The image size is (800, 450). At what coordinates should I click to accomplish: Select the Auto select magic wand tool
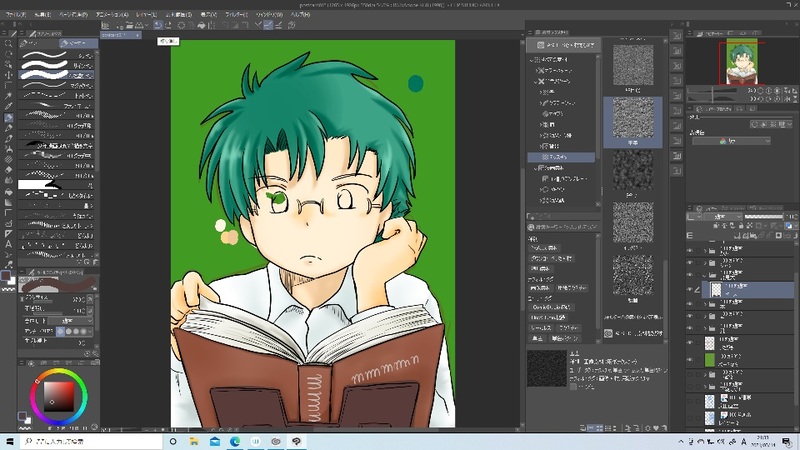[x=8, y=96]
